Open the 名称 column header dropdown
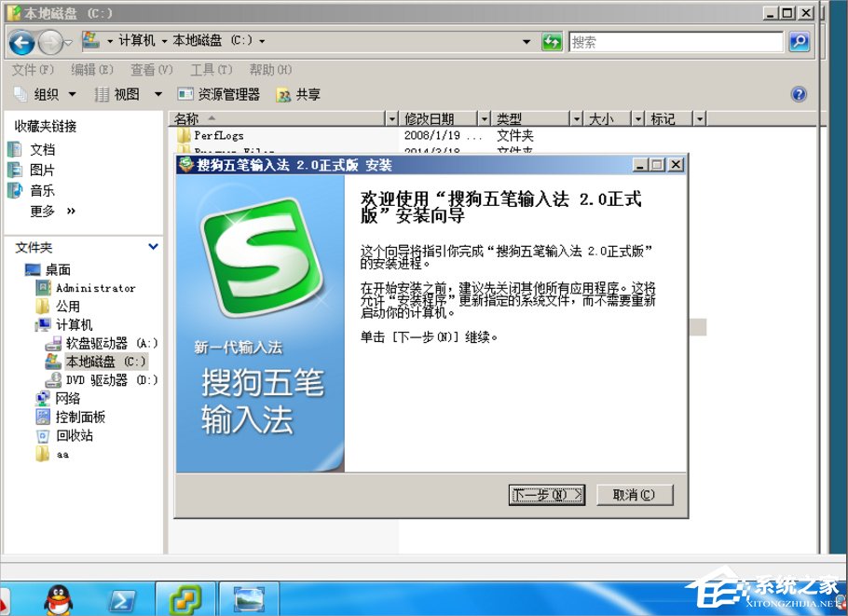 click(392, 118)
